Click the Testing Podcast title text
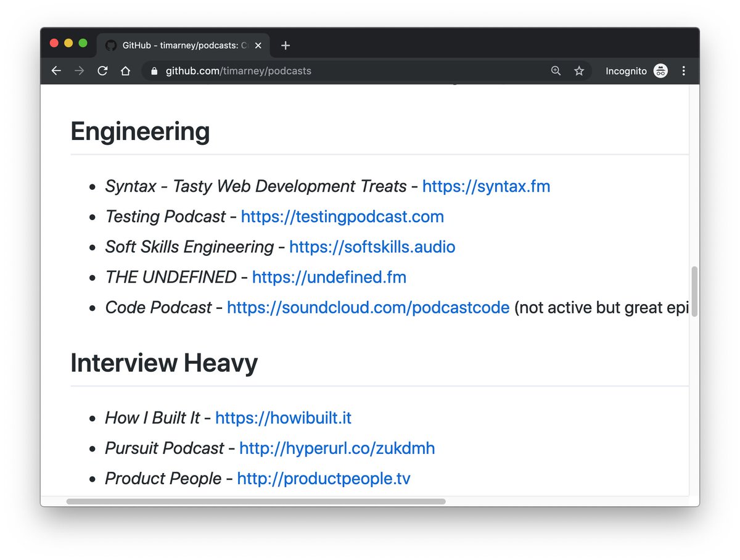The width and height of the screenshot is (740, 560). tap(165, 216)
